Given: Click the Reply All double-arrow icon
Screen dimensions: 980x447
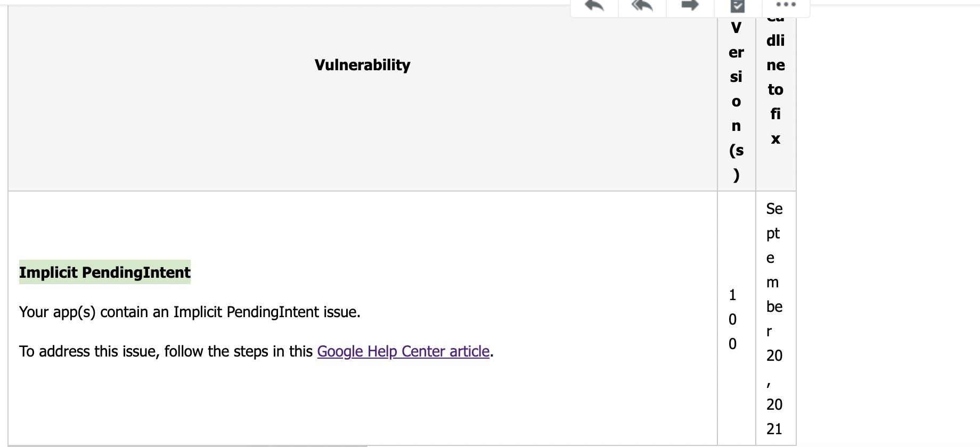Looking at the screenshot, I should pyautogui.click(x=642, y=6).
